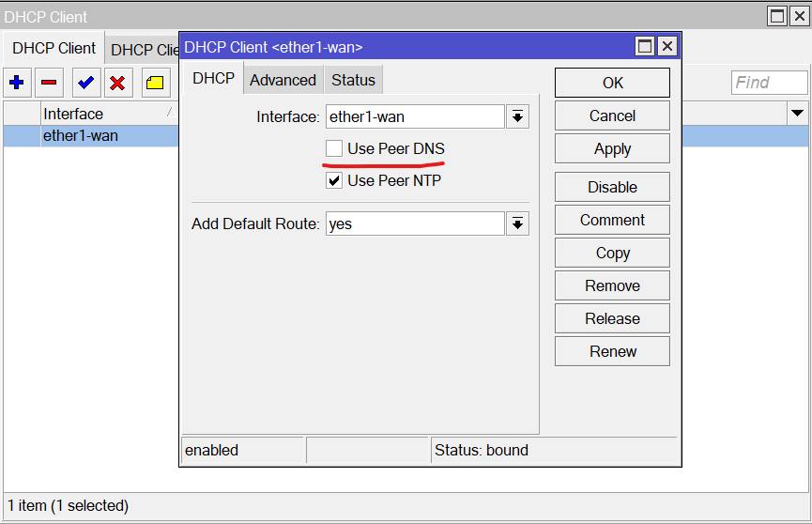Renew the DHCP lease with Renew button
This screenshot has width=812, height=524.
point(612,351)
